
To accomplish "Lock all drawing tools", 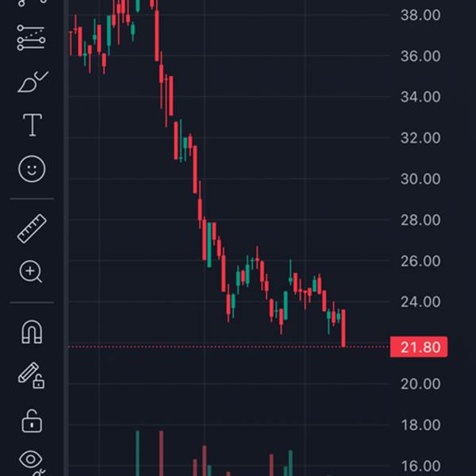I will pyautogui.click(x=32, y=421).
